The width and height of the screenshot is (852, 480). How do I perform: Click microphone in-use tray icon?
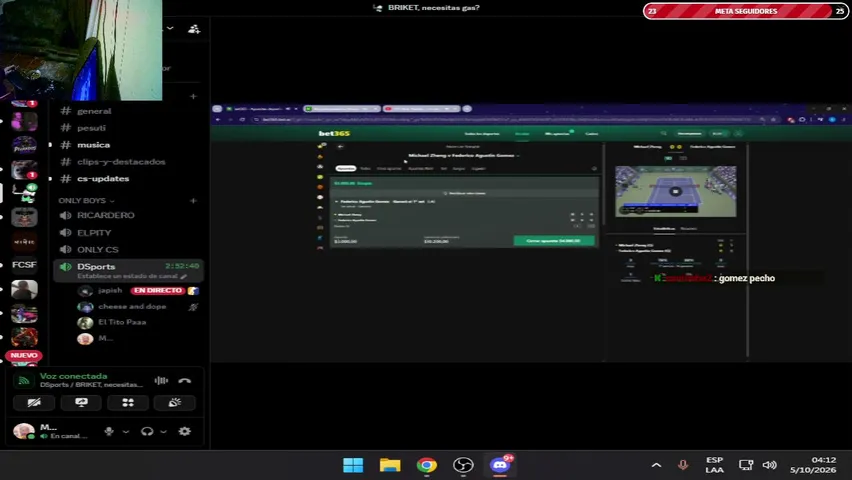pyautogui.click(x=683, y=465)
